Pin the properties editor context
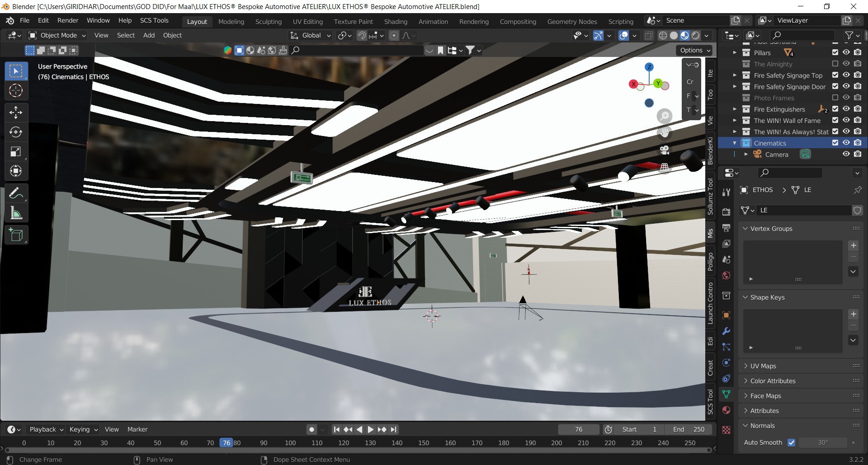Image resolution: width=868 pixels, height=465 pixels. (857, 190)
